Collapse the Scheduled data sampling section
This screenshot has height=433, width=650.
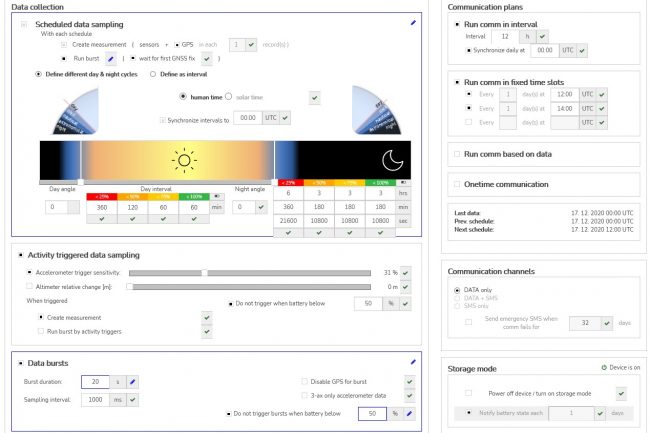pyautogui.click(x=24, y=22)
